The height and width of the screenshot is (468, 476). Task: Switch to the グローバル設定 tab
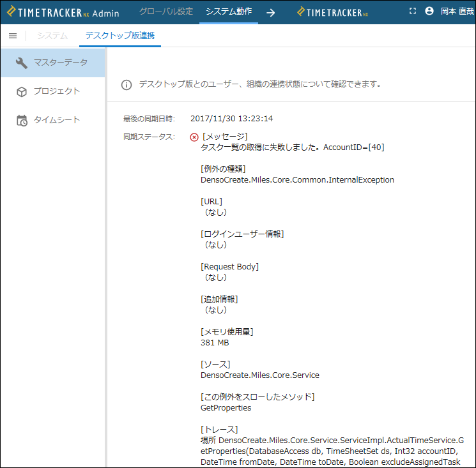(165, 11)
